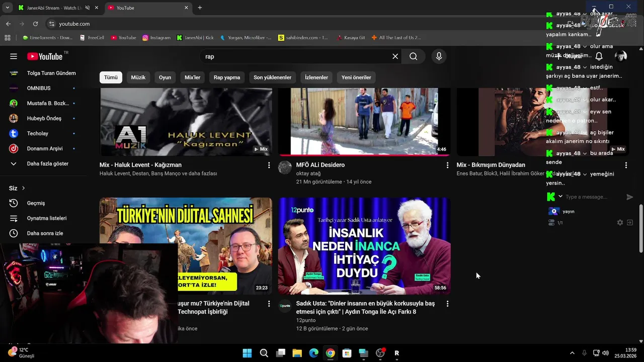This screenshot has width=644, height=362.
Task: Open options for Mix - Bıkmışım Dünyadan
Action: (626, 165)
